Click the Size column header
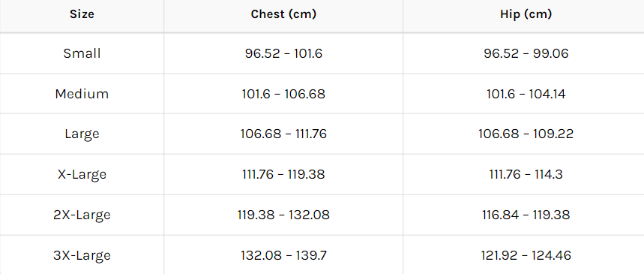This screenshot has height=274, width=644. click(x=82, y=14)
